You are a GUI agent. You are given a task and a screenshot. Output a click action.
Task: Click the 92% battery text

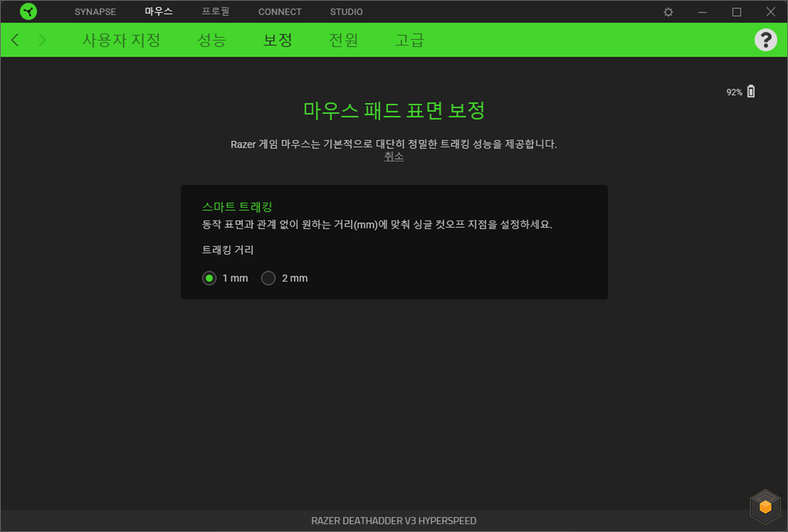[x=734, y=92]
